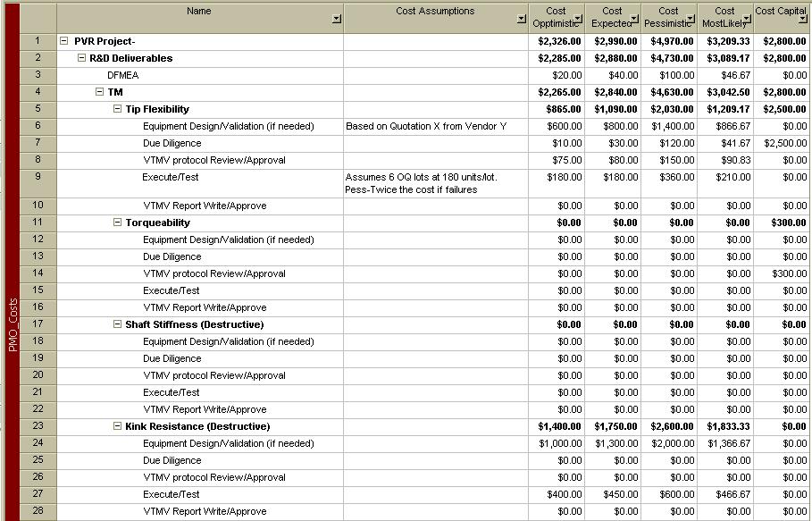Open Cost Pessimistic column filter arrow

pos(691,19)
